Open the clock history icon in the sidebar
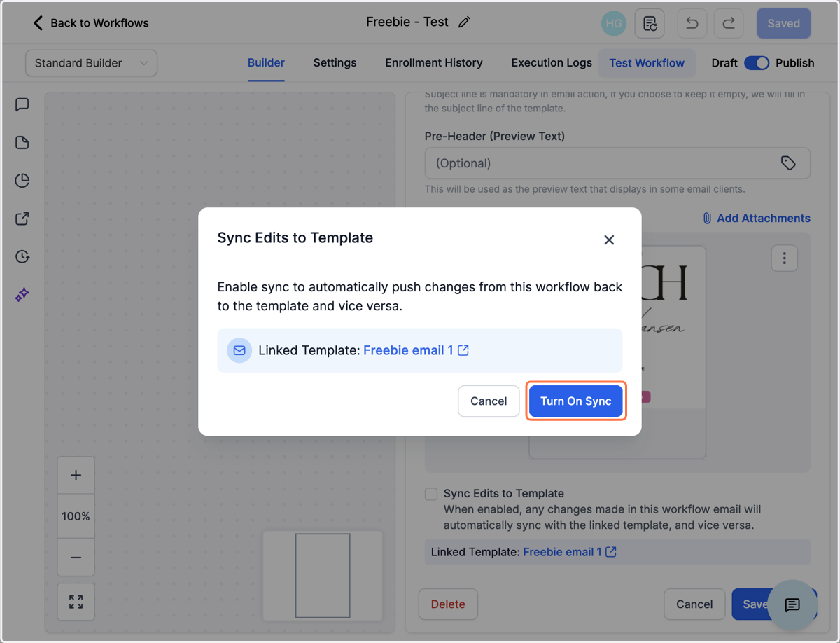Viewport: 840px width, 643px height. 22,256
